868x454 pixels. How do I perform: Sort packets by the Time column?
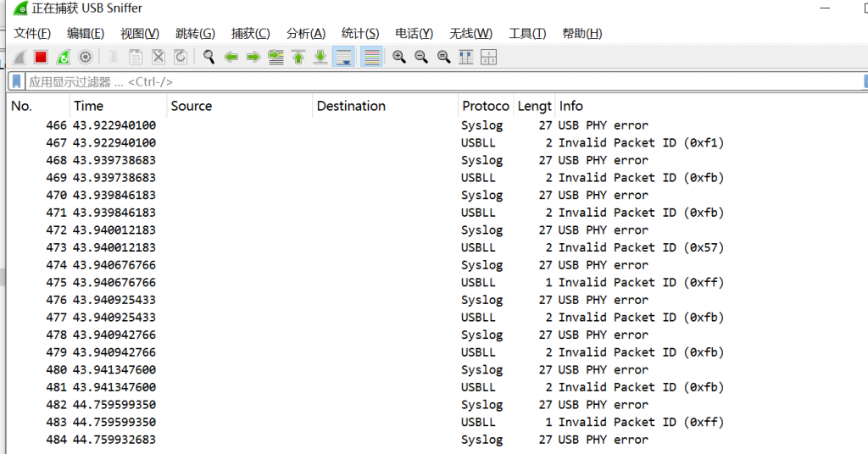[x=118, y=106]
